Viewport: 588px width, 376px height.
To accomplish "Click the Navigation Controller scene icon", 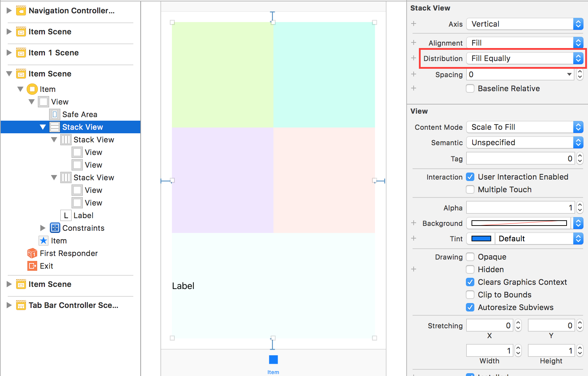I will click(x=21, y=11).
